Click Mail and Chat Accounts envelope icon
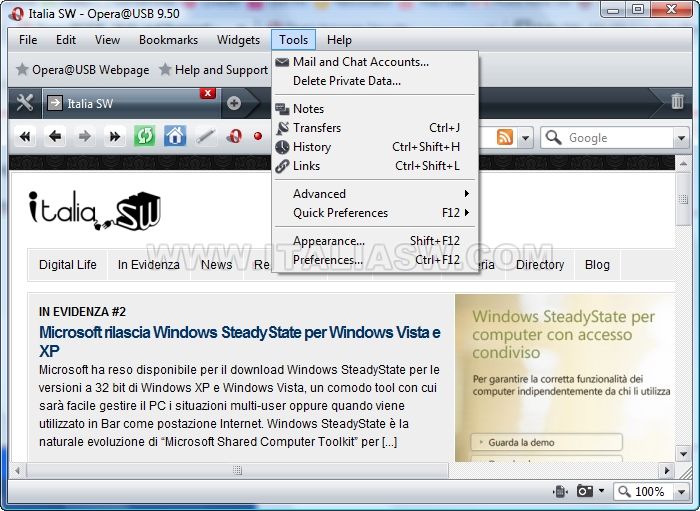 coord(282,62)
